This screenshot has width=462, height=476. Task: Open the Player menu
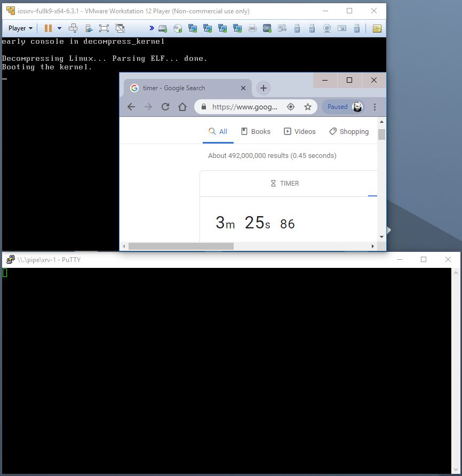(x=19, y=28)
